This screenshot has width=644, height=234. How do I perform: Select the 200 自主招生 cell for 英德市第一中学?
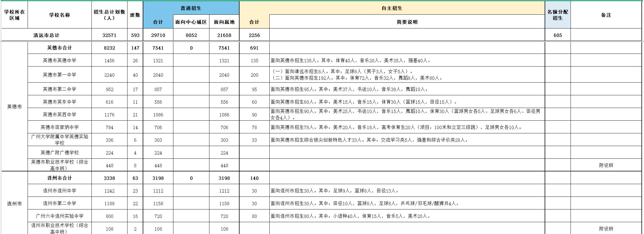(x=254, y=75)
